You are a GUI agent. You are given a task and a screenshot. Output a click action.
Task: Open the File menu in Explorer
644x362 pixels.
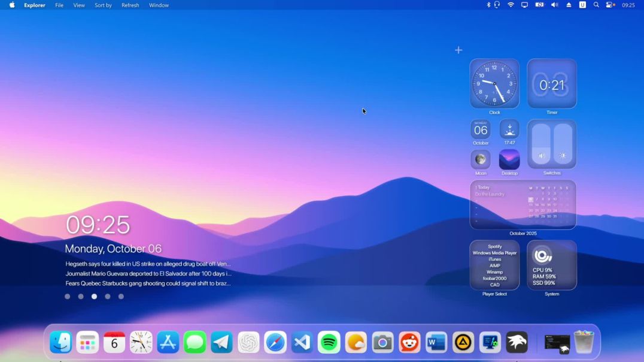[59, 5]
